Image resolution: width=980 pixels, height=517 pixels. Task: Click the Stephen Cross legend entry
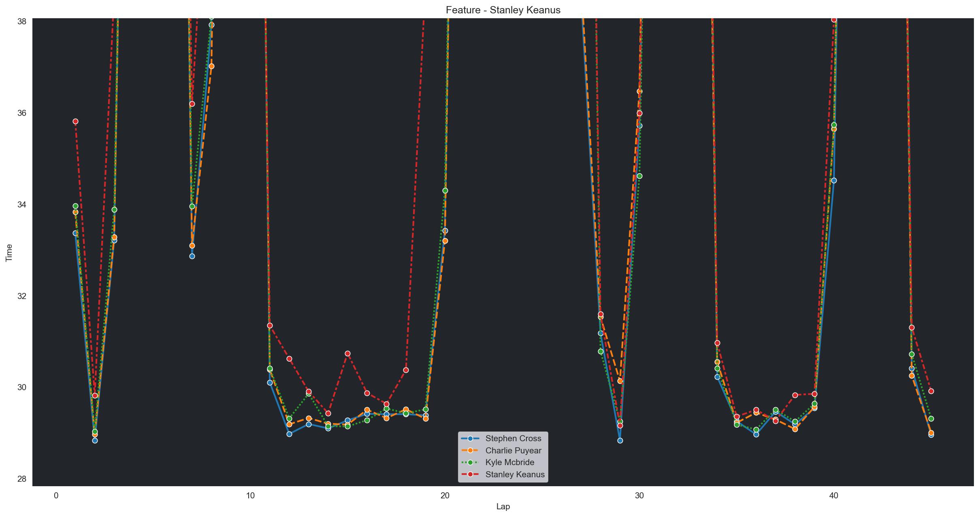coord(513,438)
